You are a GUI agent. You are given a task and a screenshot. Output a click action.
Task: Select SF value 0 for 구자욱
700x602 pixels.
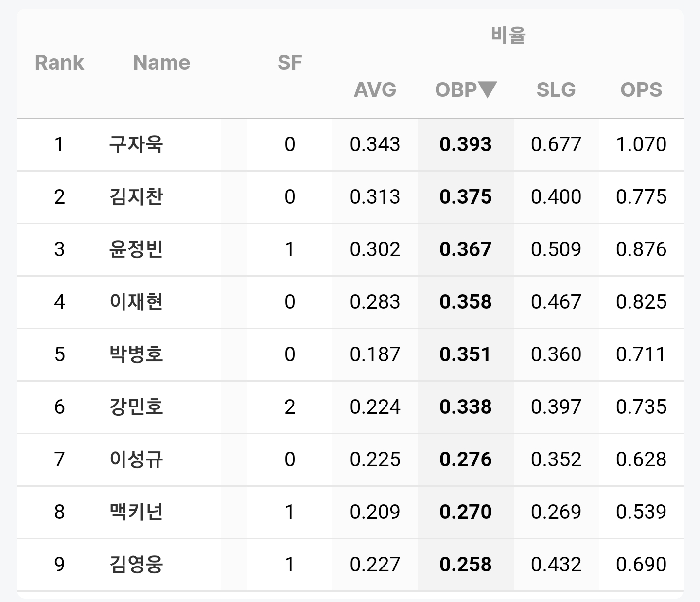pyautogui.click(x=290, y=144)
